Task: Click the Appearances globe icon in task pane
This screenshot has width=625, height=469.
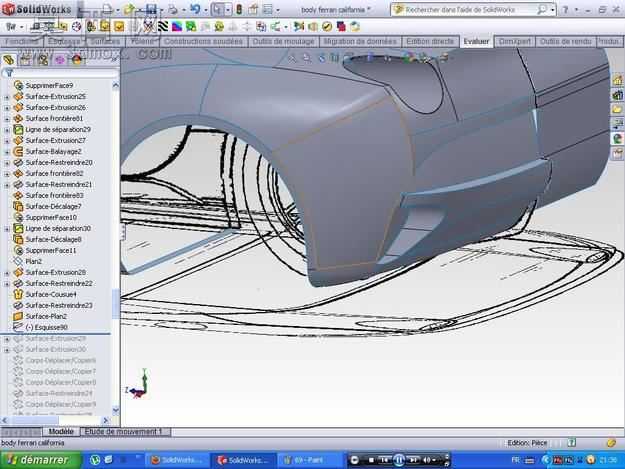Action: (x=617, y=139)
